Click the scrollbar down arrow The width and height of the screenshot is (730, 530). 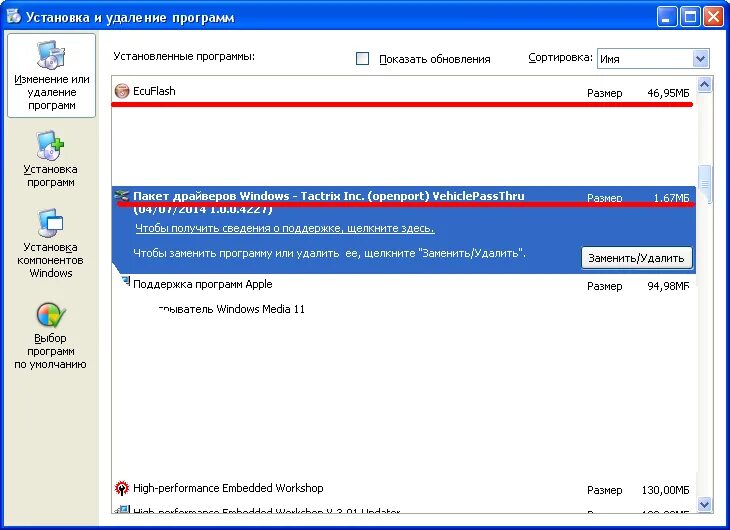point(704,504)
